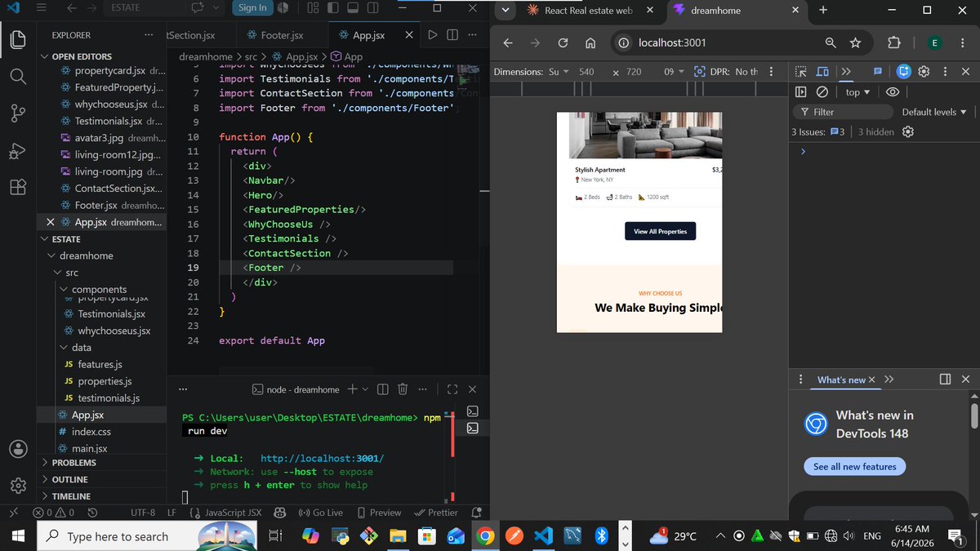This screenshot has height=551, width=980.
Task: Collapse the ESTATE folder section
Action: coord(66,239)
